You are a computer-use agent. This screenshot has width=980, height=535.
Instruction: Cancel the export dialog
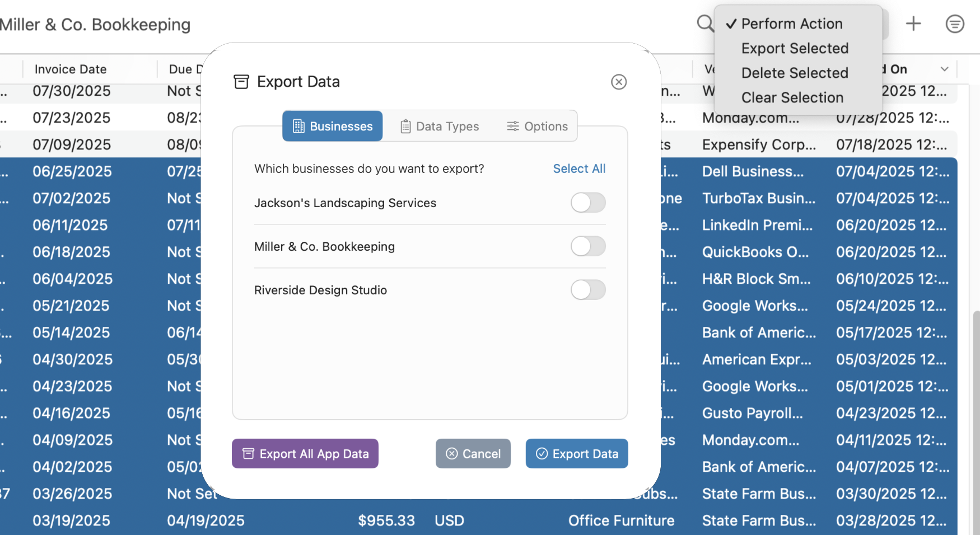point(473,453)
